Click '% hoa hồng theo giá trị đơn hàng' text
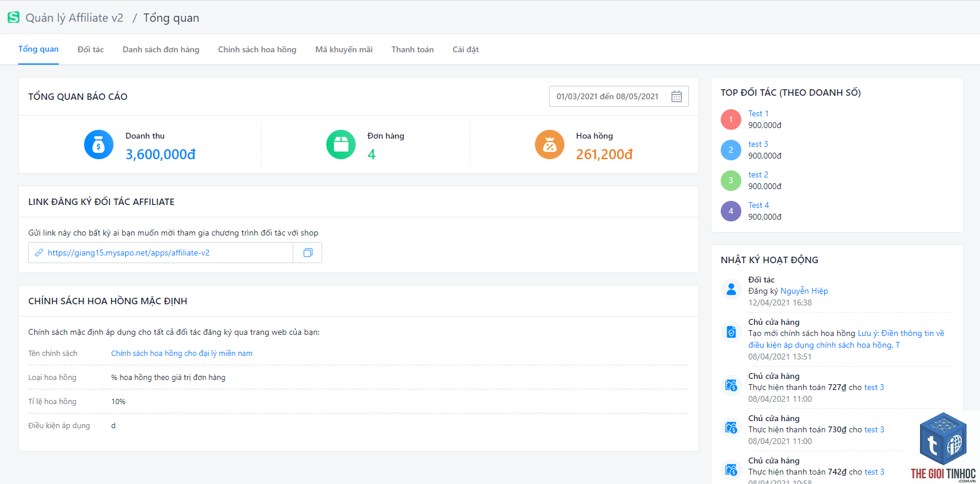 pyautogui.click(x=168, y=377)
